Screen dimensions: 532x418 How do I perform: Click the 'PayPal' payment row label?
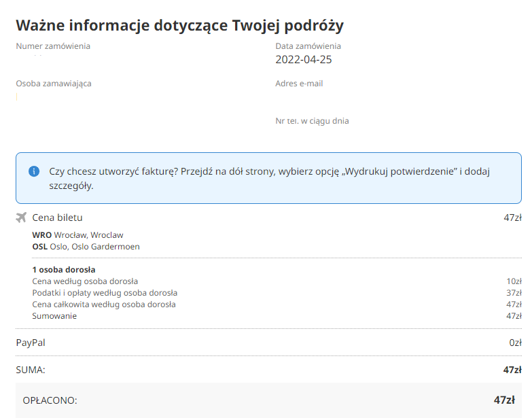(31, 343)
